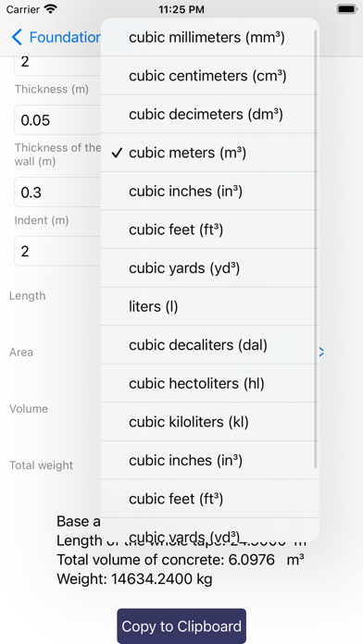This screenshot has height=644, width=363.
Task: Expand the Area row chevron on the right
Action: coord(321,352)
